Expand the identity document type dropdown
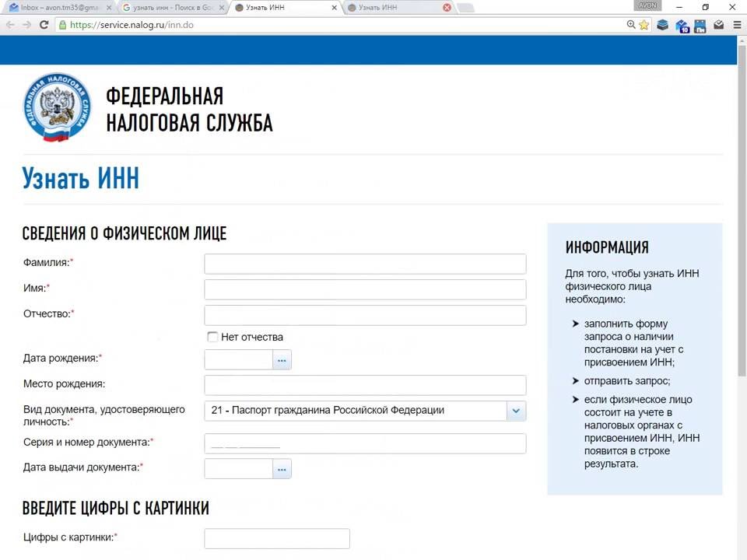The width and height of the screenshot is (747, 560). (x=516, y=411)
